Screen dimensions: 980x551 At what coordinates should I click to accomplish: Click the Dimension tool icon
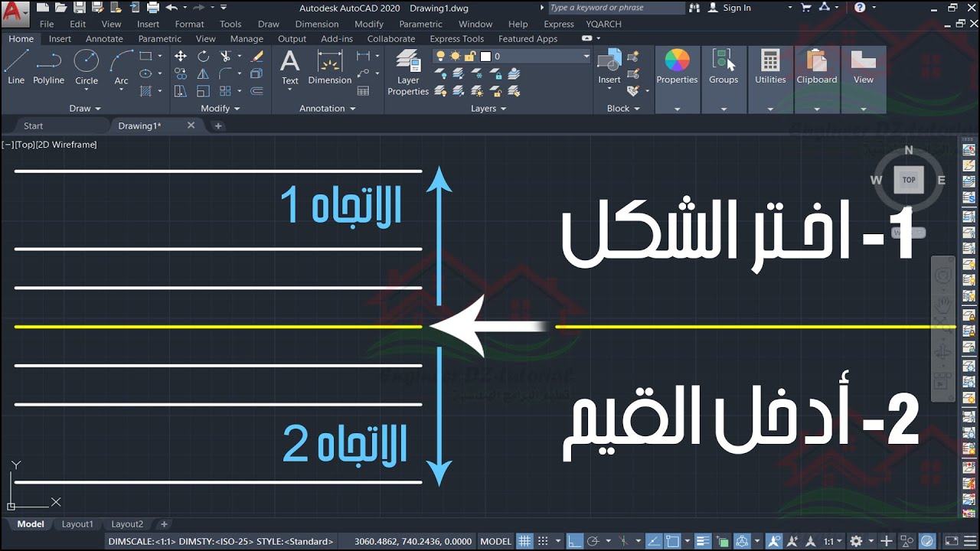(329, 67)
